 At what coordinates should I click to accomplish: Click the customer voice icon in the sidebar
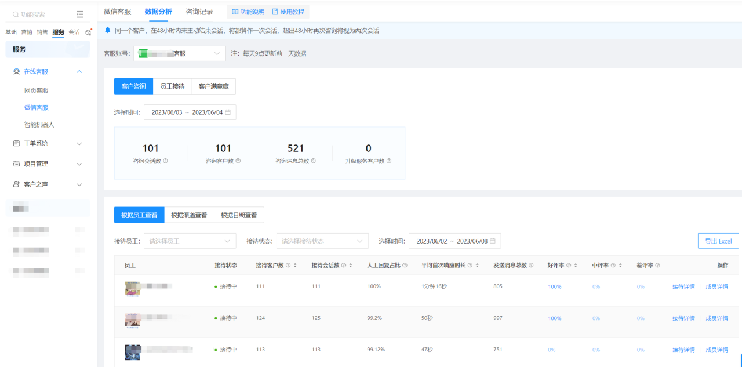pos(16,184)
